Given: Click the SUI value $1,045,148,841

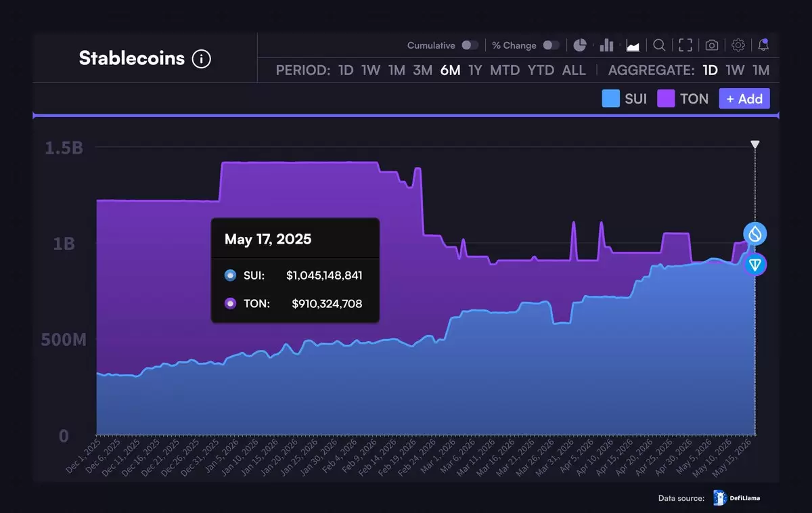Looking at the screenshot, I should pyautogui.click(x=324, y=275).
